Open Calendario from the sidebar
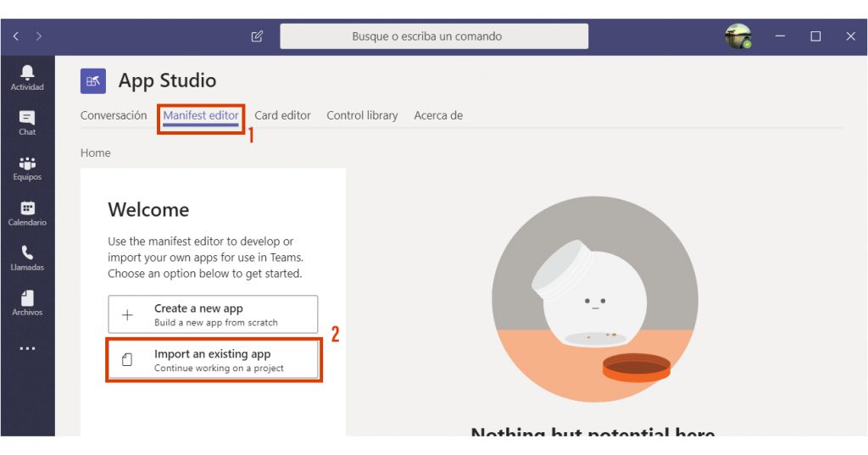The height and width of the screenshot is (455, 868). pos(27,214)
